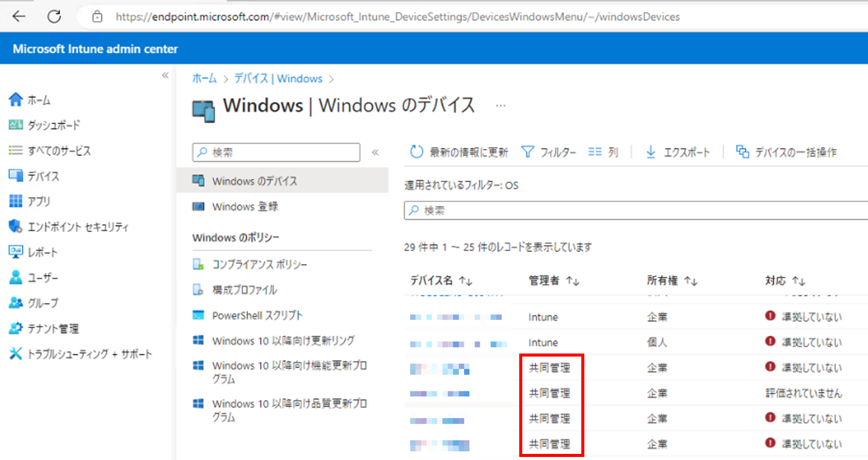The image size is (868, 460).
Task: Open レポート in the left navigation
Action: coord(43,253)
